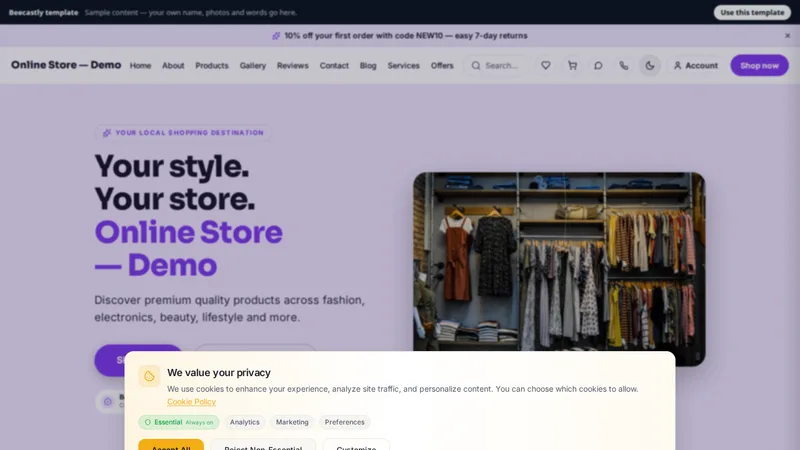
Task: Click the Essential Always on chip
Action: [179, 422]
